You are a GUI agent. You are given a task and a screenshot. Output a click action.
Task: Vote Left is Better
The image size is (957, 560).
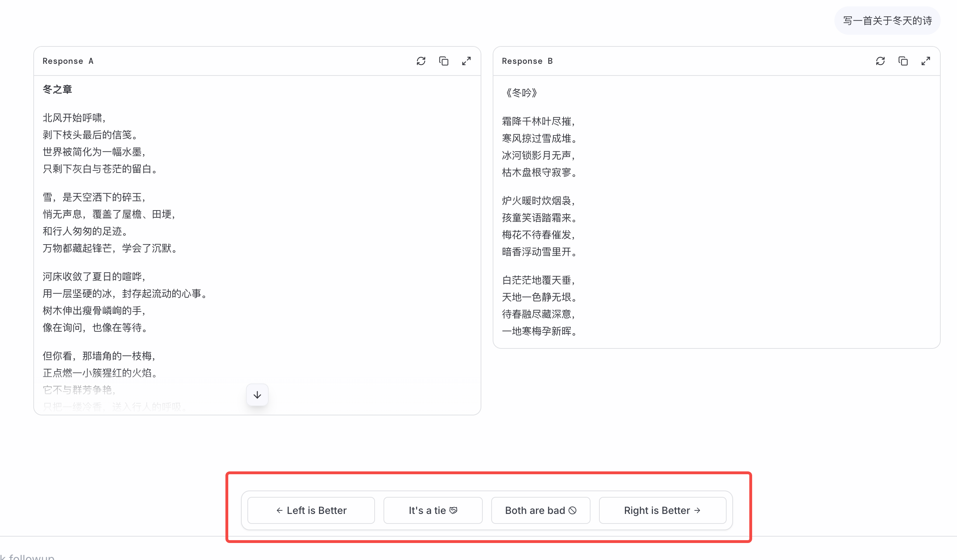click(311, 510)
